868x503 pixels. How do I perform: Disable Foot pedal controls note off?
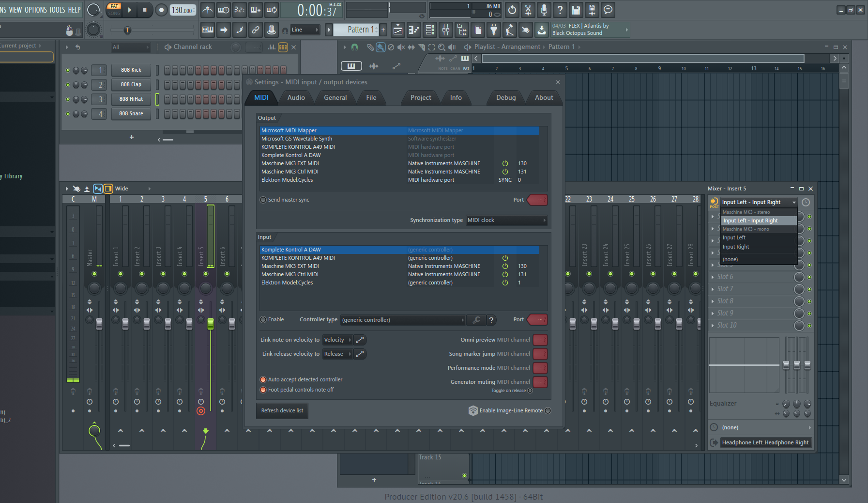[263, 390]
